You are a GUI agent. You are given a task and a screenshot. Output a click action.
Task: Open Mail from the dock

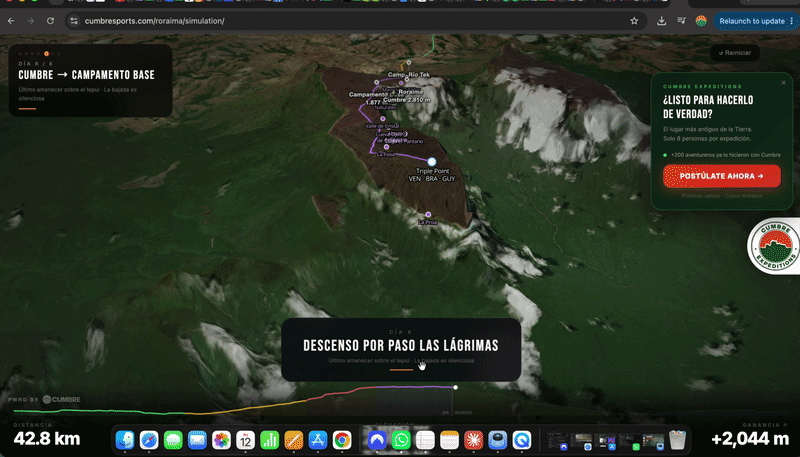(197, 440)
